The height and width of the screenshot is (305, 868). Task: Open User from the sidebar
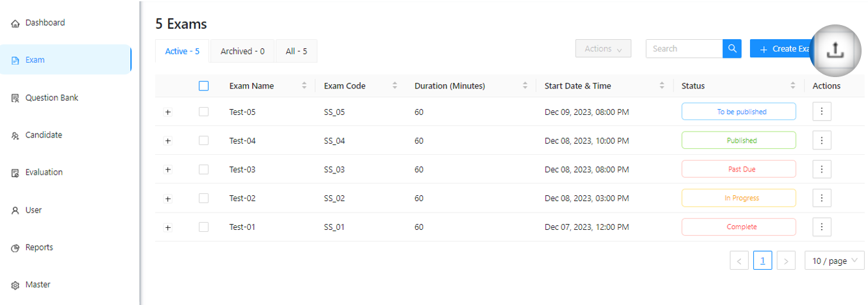pos(33,210)
